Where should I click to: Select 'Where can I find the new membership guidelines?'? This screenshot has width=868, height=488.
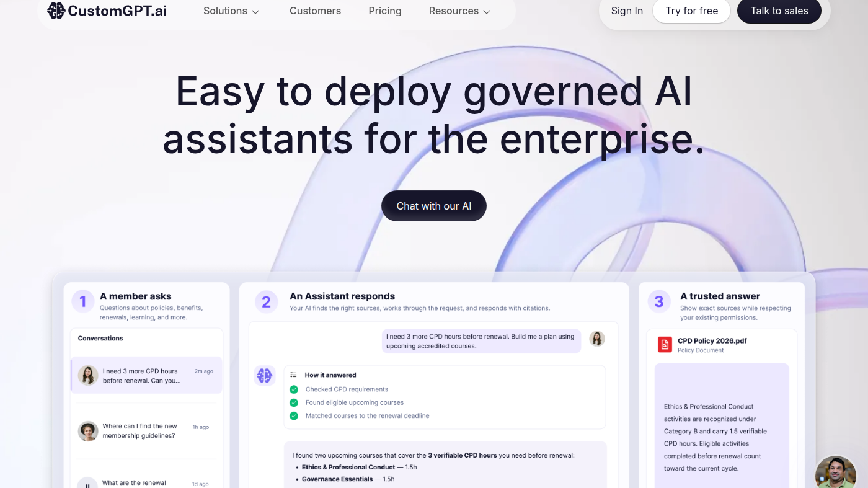coord(146,431)
